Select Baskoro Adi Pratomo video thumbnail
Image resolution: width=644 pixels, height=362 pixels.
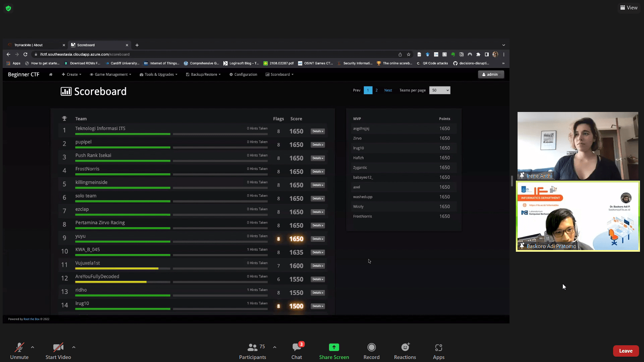pos(578,216)
